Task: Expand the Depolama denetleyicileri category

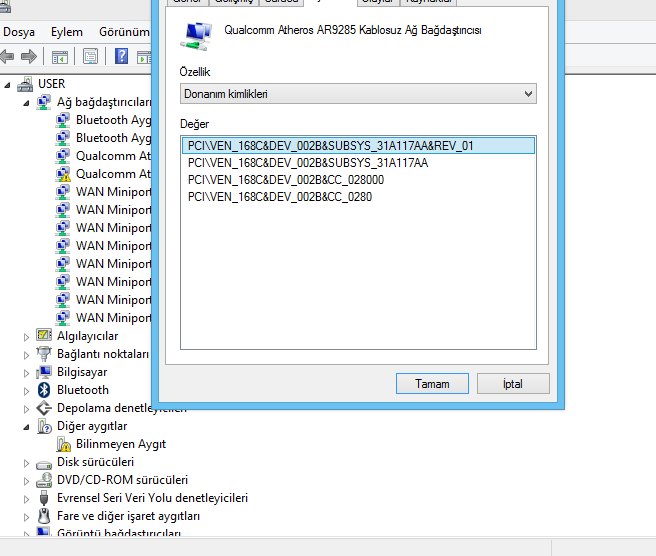Action: tap(26, 409)
